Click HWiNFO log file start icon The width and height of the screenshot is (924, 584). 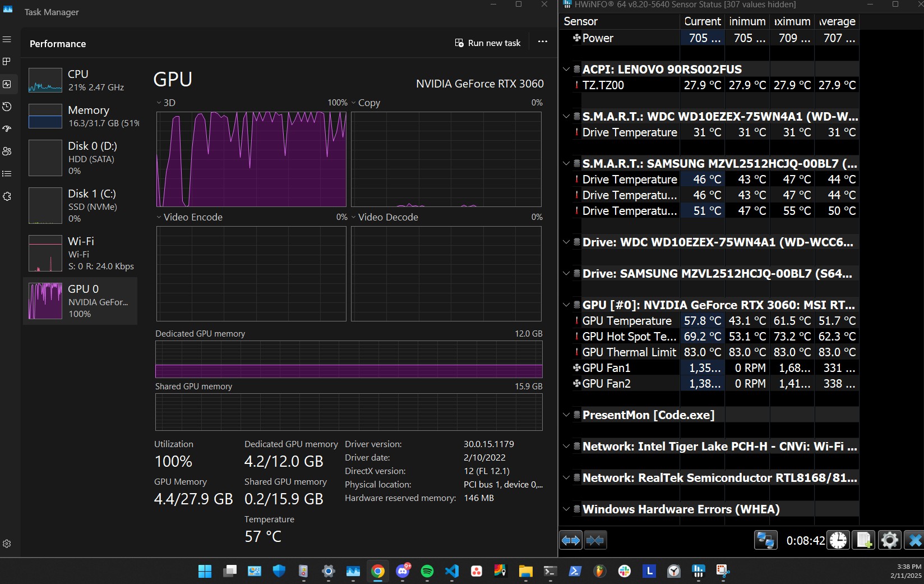tap(864, 540)
